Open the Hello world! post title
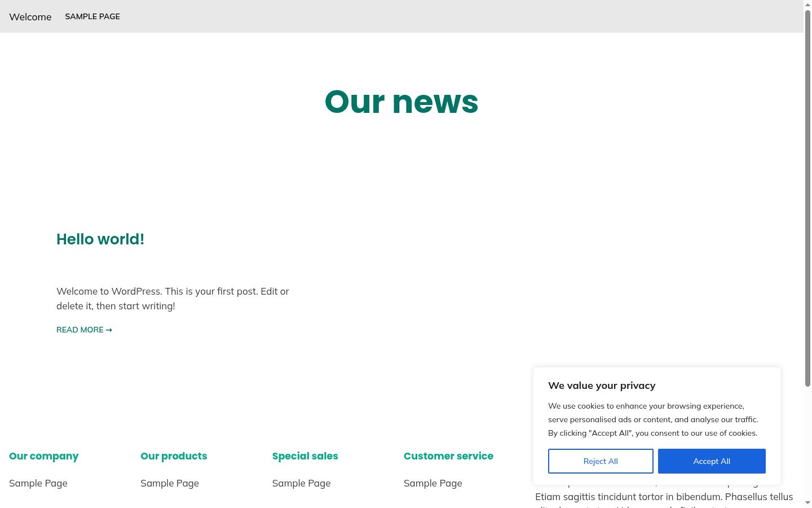812x508 pixels. 100,239
